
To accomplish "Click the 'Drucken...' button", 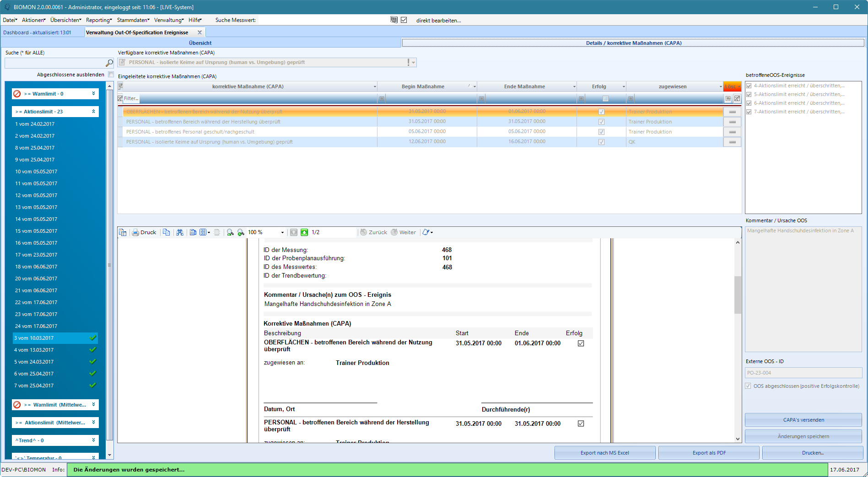I will [x=813, y=453].
